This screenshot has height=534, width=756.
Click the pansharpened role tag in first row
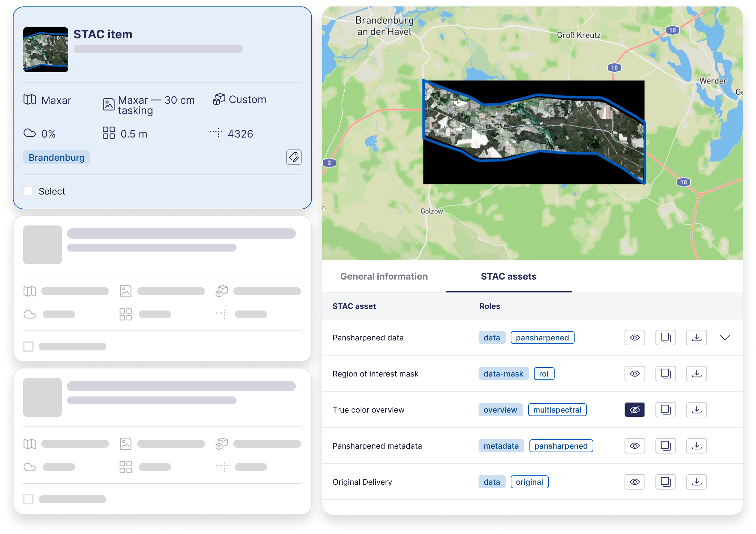click(x=542, y=338)
